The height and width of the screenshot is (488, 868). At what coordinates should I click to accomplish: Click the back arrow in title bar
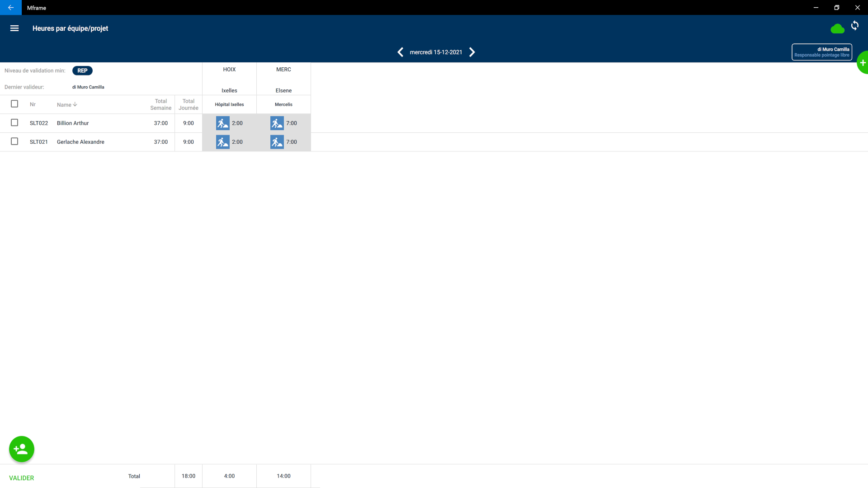[11, 8]
